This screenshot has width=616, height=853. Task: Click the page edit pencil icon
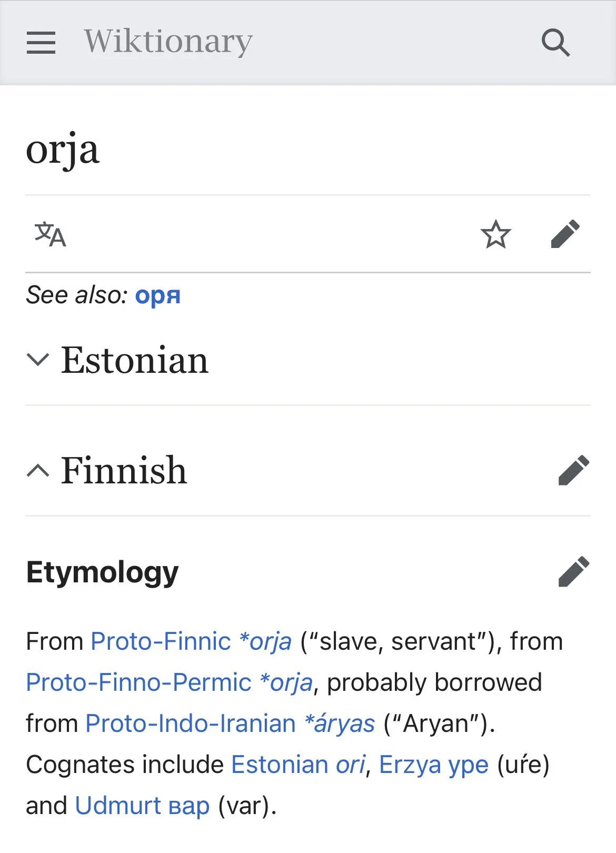coord(565,235)
